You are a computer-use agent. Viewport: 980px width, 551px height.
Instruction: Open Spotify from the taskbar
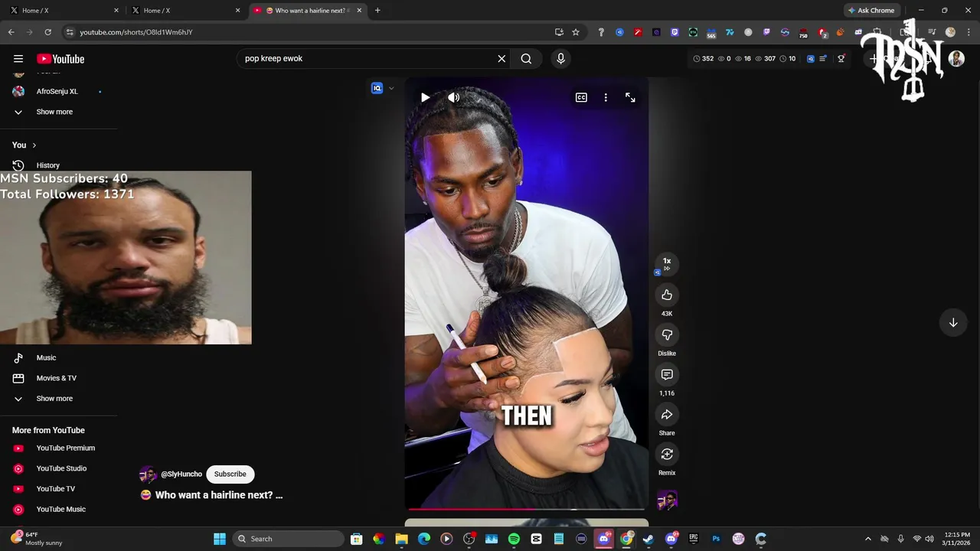pos(514,539)
